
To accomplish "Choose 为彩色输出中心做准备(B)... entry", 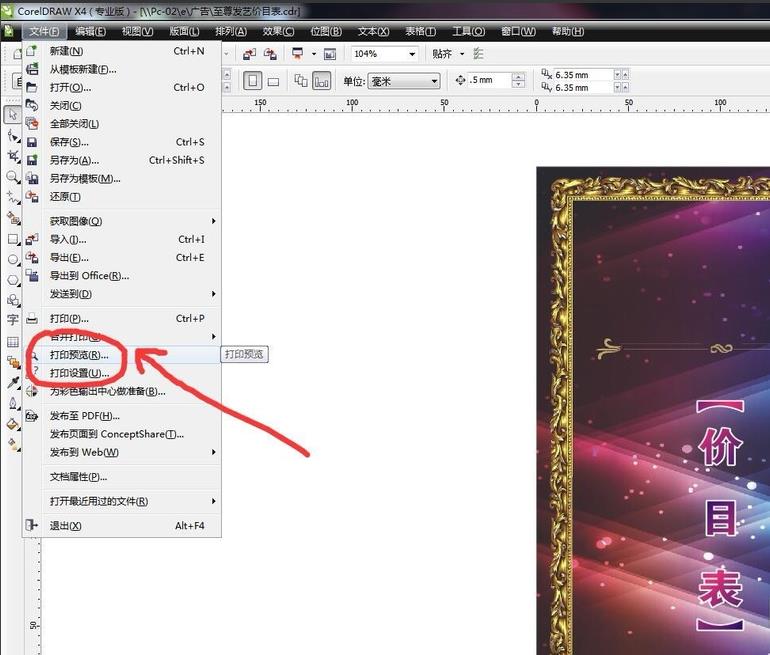I will pyautogui.click(x=122, y=391).
